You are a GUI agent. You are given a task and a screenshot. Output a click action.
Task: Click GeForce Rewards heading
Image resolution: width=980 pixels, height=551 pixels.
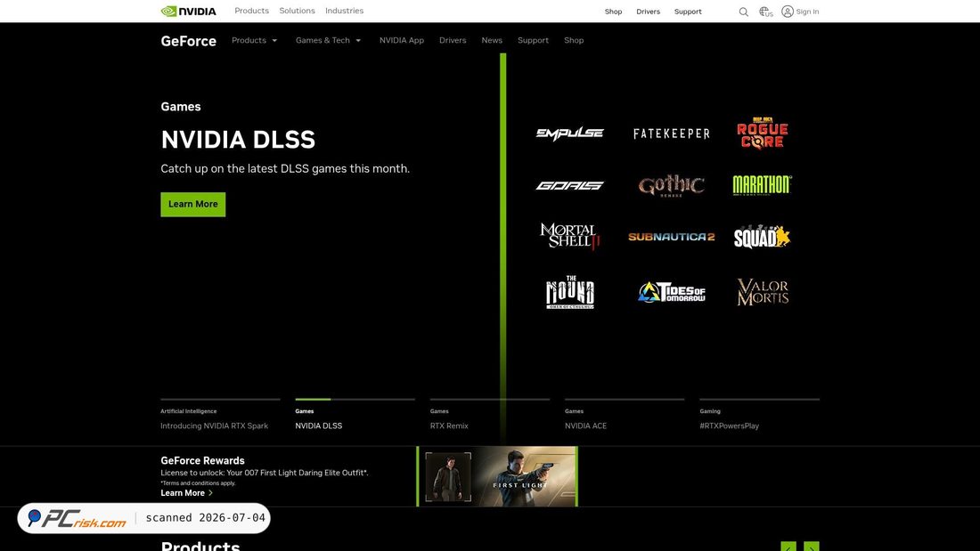(202, 460)
